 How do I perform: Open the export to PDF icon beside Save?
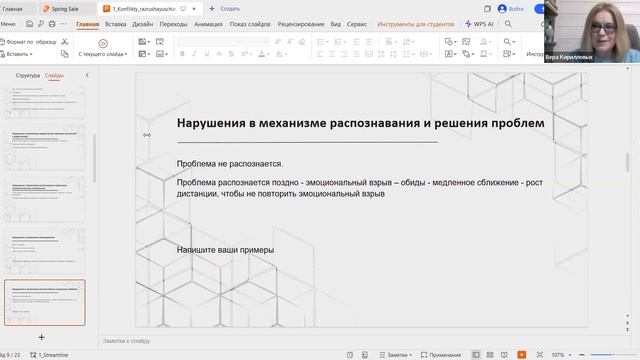[41, 24]
